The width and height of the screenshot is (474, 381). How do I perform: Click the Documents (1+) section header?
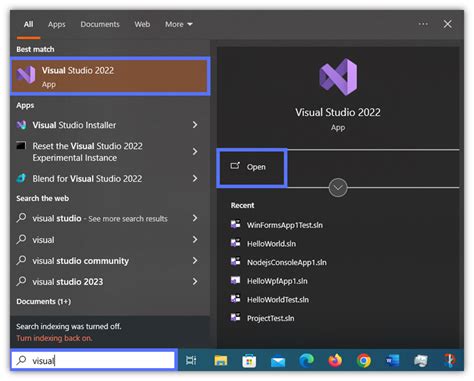pos(44,302)
